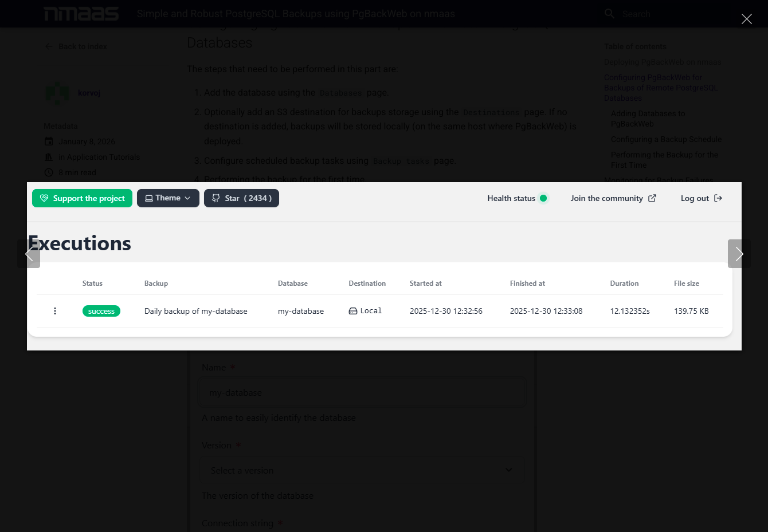768x532 pixels.
Task: Jump to Configuring PgBackWeb for Backups section
Action: (x=661, y=88)
